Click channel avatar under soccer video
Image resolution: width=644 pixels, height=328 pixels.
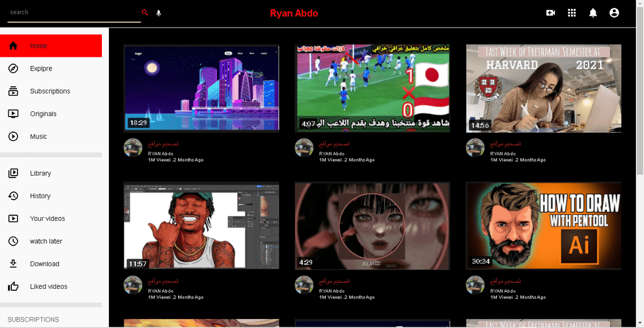[x=304, y=147]
